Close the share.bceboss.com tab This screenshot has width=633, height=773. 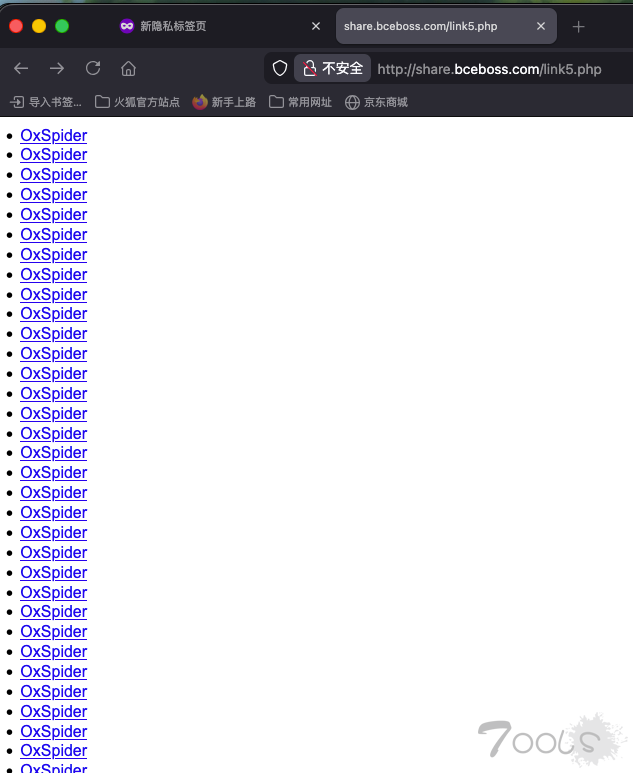(541, 26)
